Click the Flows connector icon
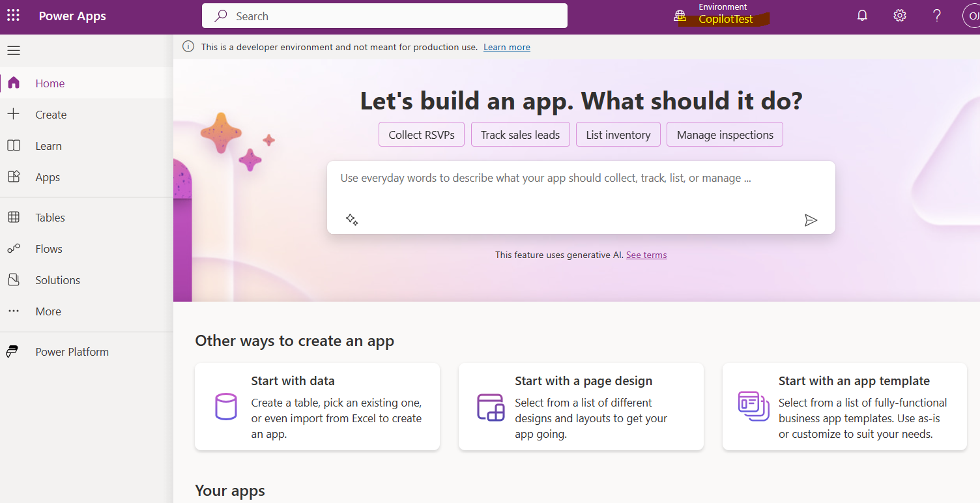 coord(14,248)
